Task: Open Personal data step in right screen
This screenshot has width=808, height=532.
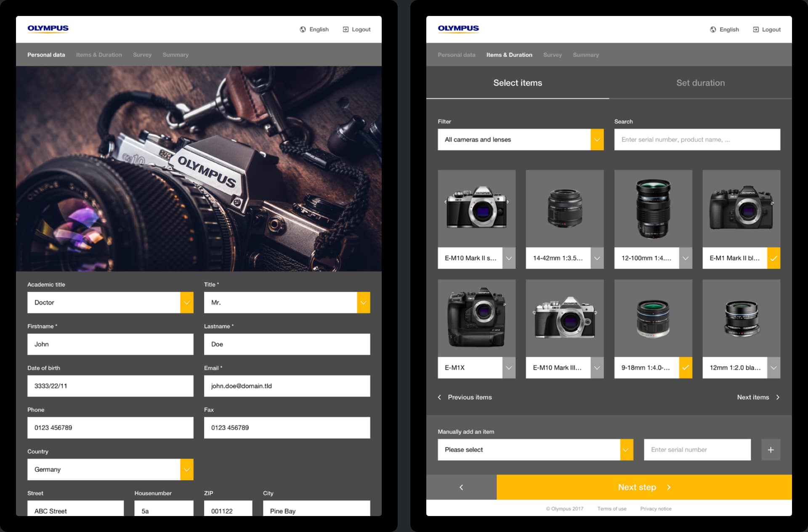Action: coord(457,55)
